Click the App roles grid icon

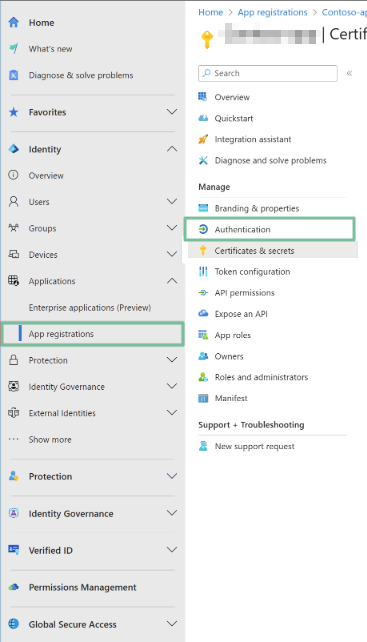pos(203,335)
